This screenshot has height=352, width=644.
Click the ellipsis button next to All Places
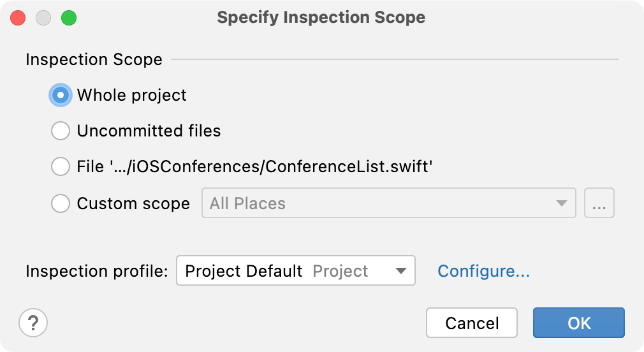click(x=599, y=203)
